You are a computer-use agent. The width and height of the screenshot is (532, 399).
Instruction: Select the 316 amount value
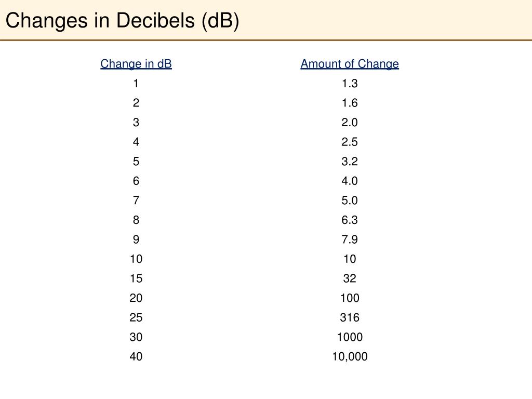click(x=350, y=317)
